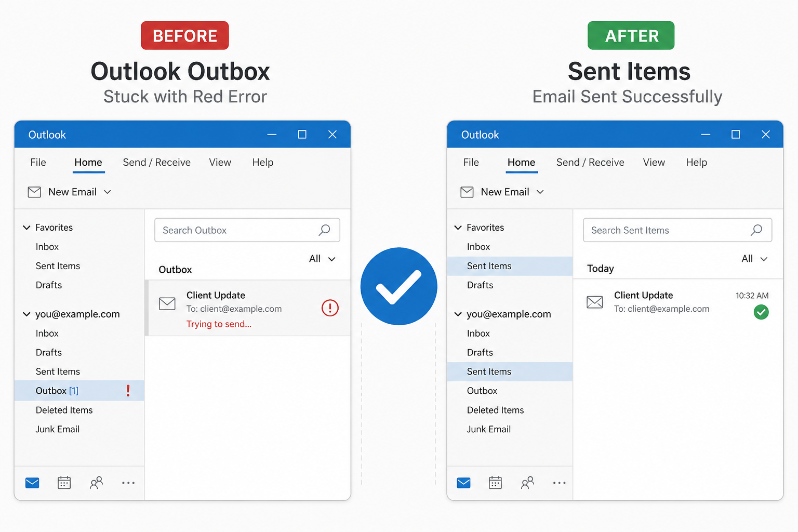This screenshot has height=532, width=798.
Task: Click the red error icon on Client Update
Action: coord(330,308)
